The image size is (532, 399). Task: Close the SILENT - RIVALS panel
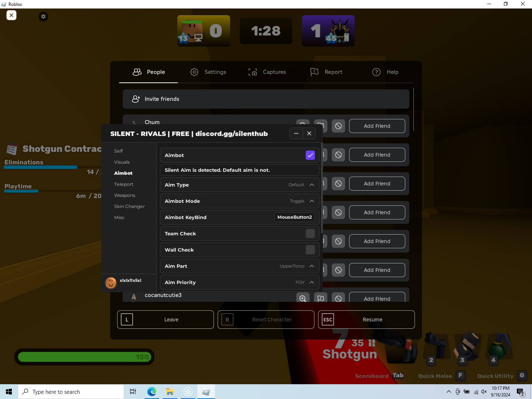[309, 133]
